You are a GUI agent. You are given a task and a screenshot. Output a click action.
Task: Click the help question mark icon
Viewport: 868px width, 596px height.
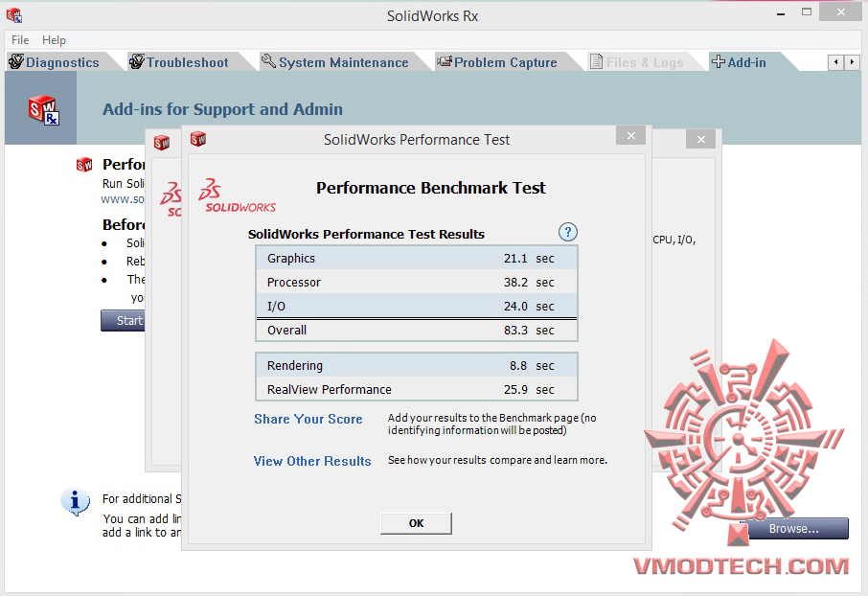coord(567,232)
